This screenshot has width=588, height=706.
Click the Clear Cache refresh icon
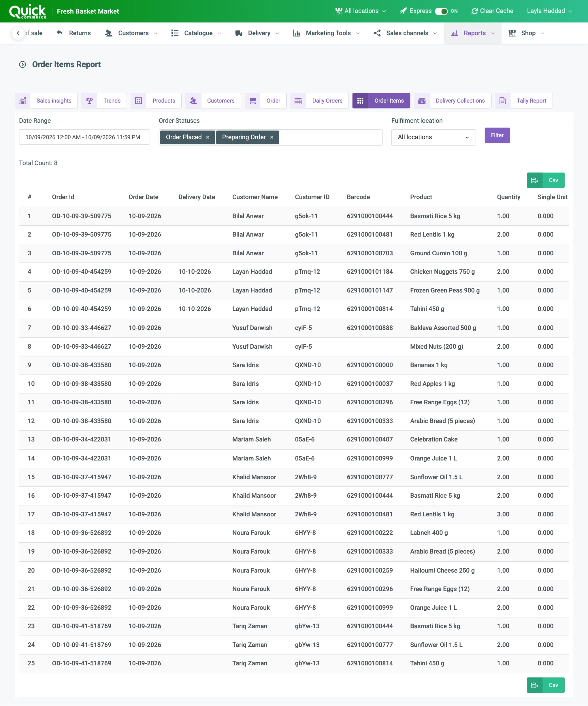[x=474, y=11]
